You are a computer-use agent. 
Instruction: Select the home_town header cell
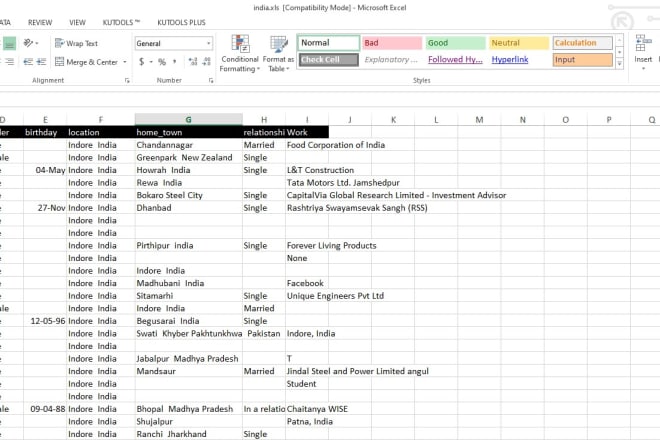coord(189,132)
